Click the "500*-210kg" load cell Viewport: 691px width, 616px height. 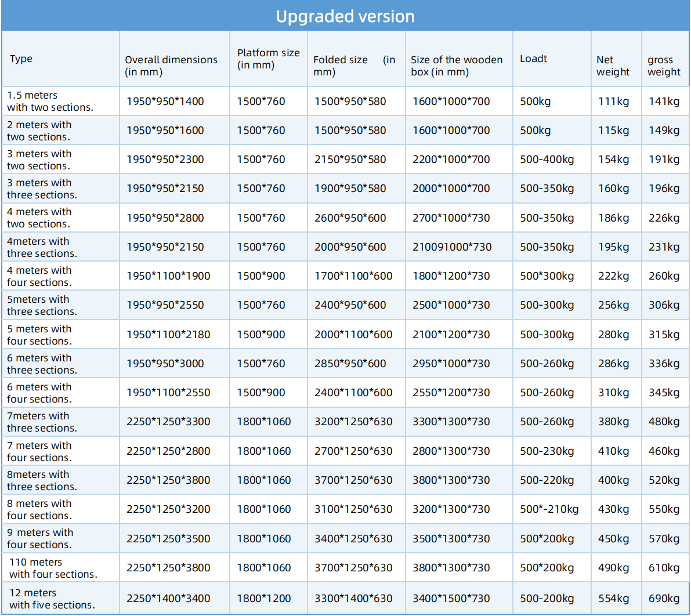click(x=549, y=509)
